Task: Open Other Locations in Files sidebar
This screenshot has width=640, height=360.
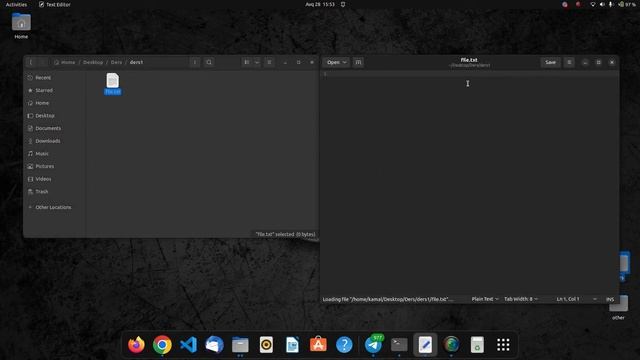Action: 54,207
